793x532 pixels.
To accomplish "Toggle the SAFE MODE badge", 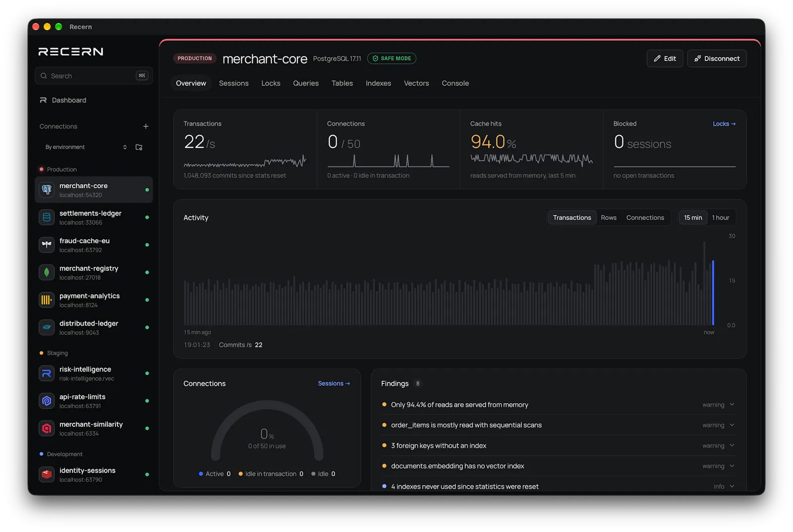I will pos(392,58).
